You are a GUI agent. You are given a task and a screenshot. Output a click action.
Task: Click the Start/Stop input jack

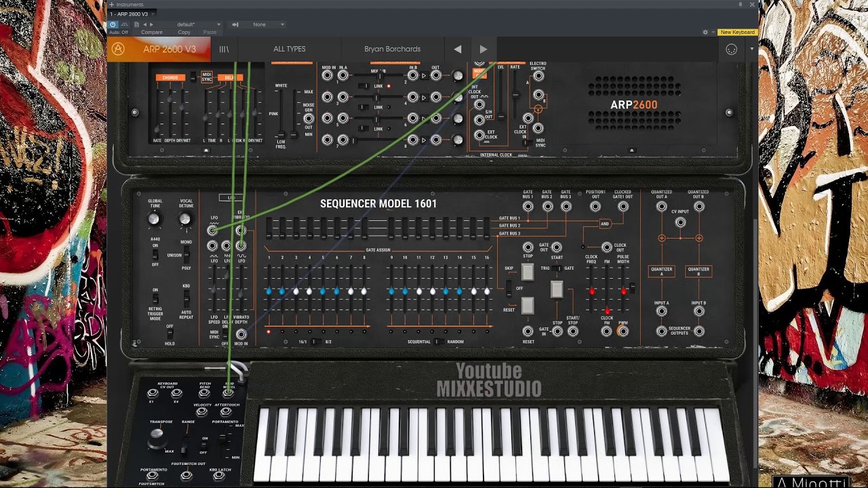coord(573,331)
